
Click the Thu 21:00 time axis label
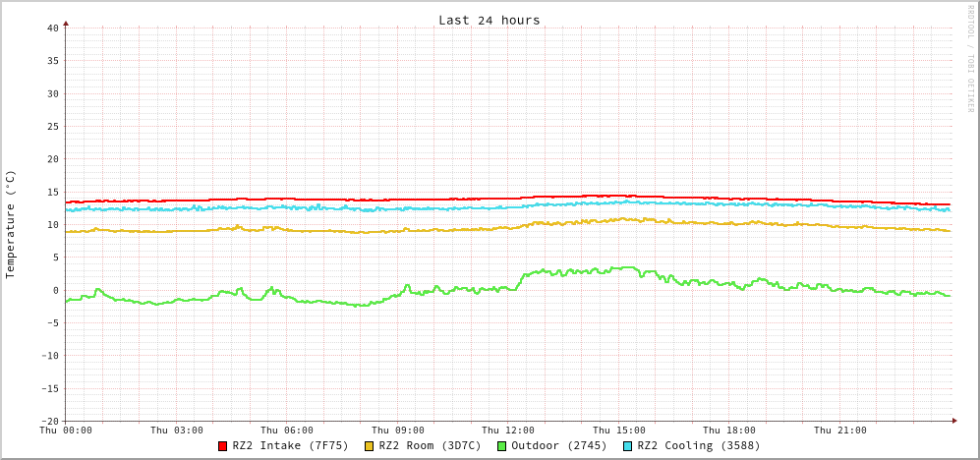(x=840, y=431)
